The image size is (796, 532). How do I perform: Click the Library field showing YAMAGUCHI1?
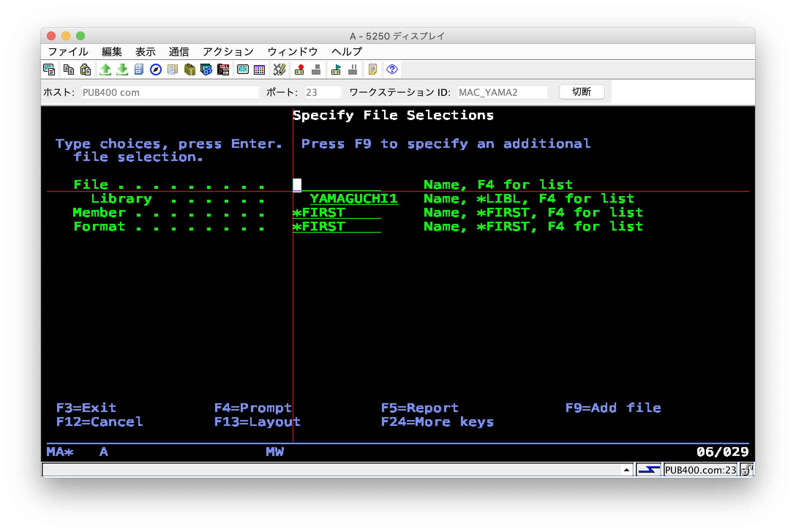coord(354,199)
